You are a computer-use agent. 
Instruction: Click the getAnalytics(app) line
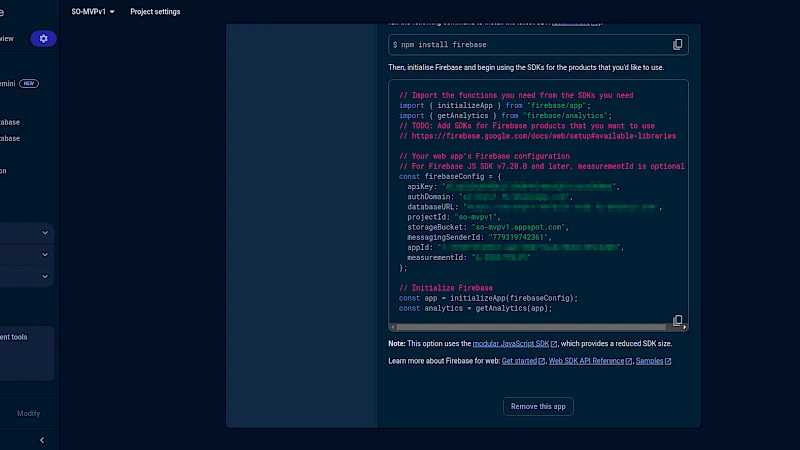click(x=476, y=308)
